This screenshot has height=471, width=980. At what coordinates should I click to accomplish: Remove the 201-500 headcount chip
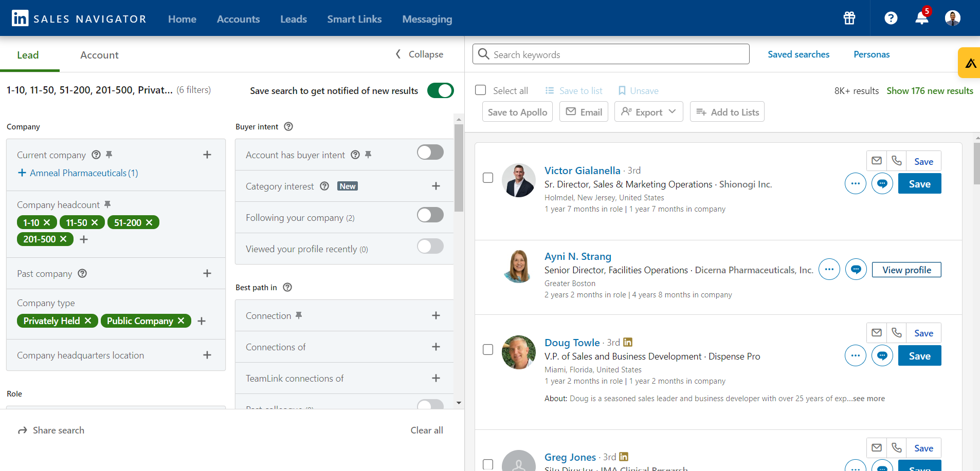[63, 239]
